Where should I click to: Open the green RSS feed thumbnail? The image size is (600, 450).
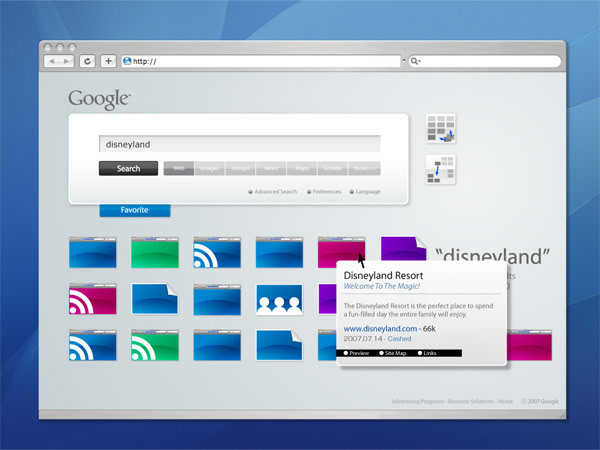click(155, 345)
